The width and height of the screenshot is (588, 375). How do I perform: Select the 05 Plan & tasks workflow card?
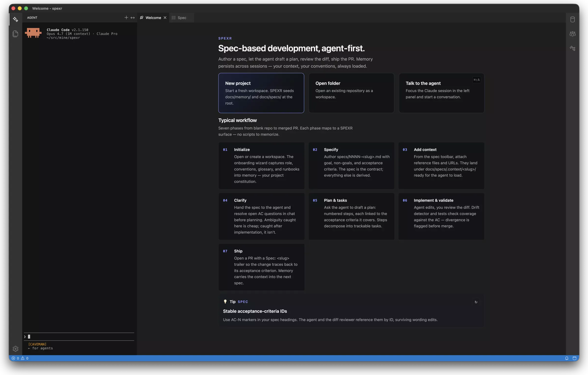point(351,216)
